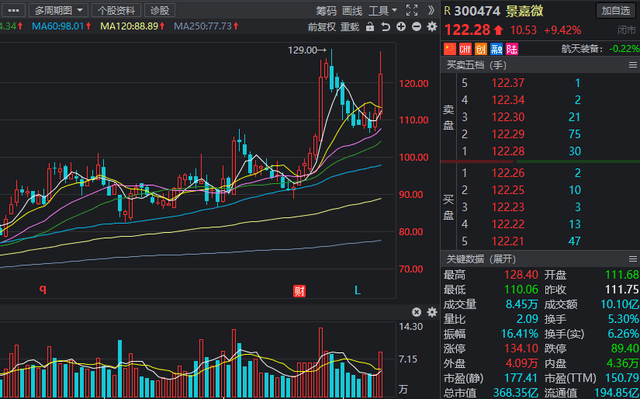The image size is (640, 399).
Task: Open the 筹码 chip distribution view
Action: click(326, 11)
